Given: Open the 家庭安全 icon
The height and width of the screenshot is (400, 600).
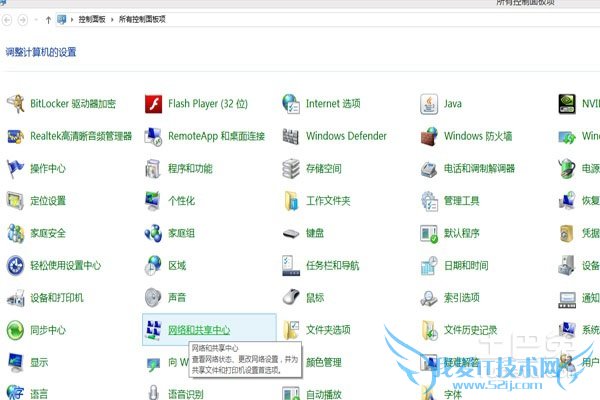Looking at the screenshot, I should click(16, 233).
